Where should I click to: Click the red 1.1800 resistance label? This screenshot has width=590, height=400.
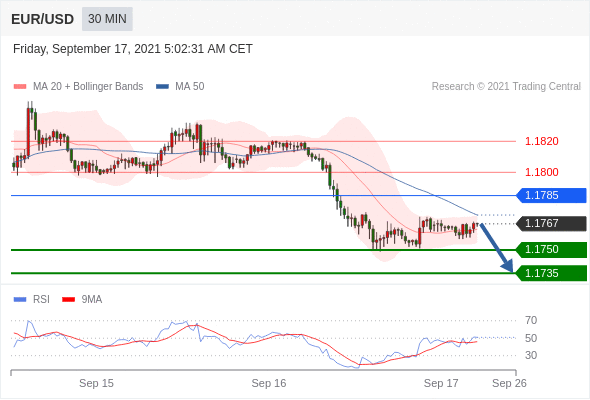coord(541,172)
